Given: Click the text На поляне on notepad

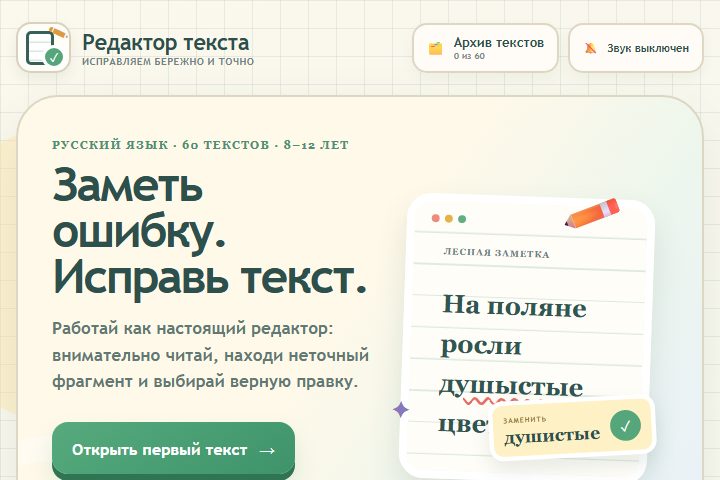Looking at the screenshot, I should (x=514, y=305).
